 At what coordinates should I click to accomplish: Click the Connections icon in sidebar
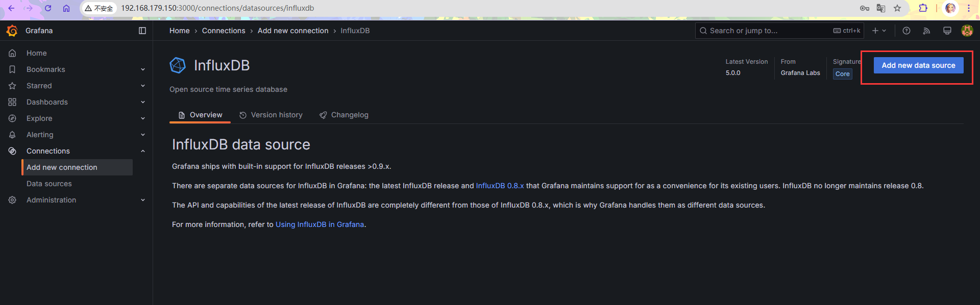[12, 151]
